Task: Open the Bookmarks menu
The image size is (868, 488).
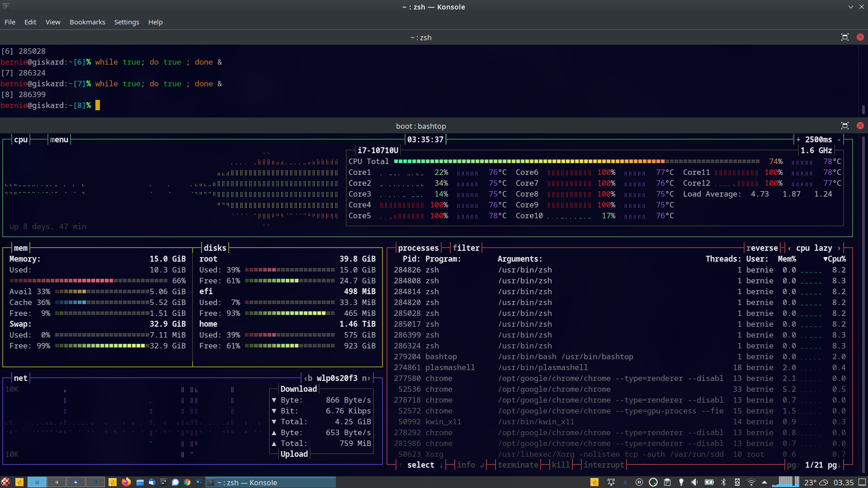Action: pos(87,22)
